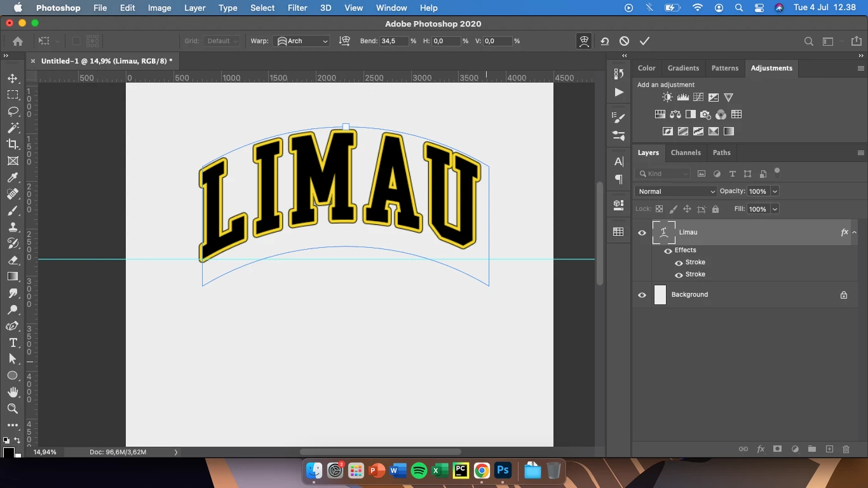Select the Pen tool
Image resolution: width=868 pixels, height=488 pixels.
click(x=13, y=326)
